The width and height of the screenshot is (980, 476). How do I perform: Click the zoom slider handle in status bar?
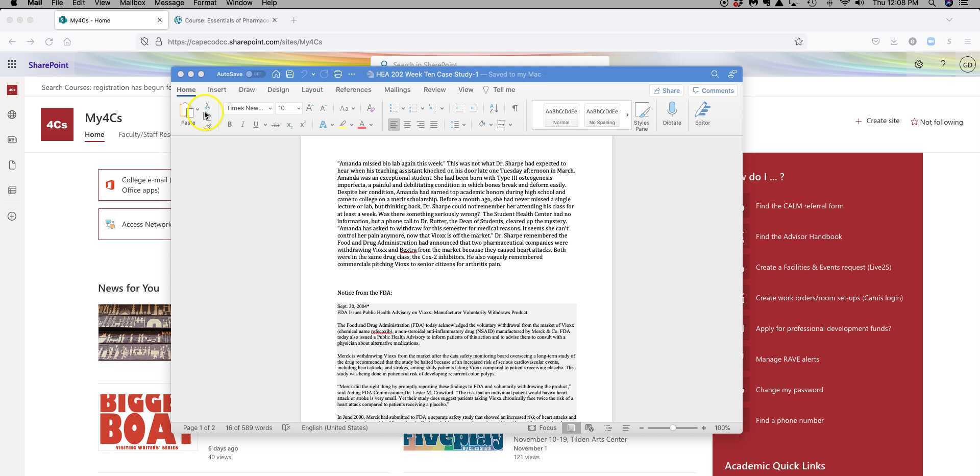pyautogui.click(x=673, y=428)
